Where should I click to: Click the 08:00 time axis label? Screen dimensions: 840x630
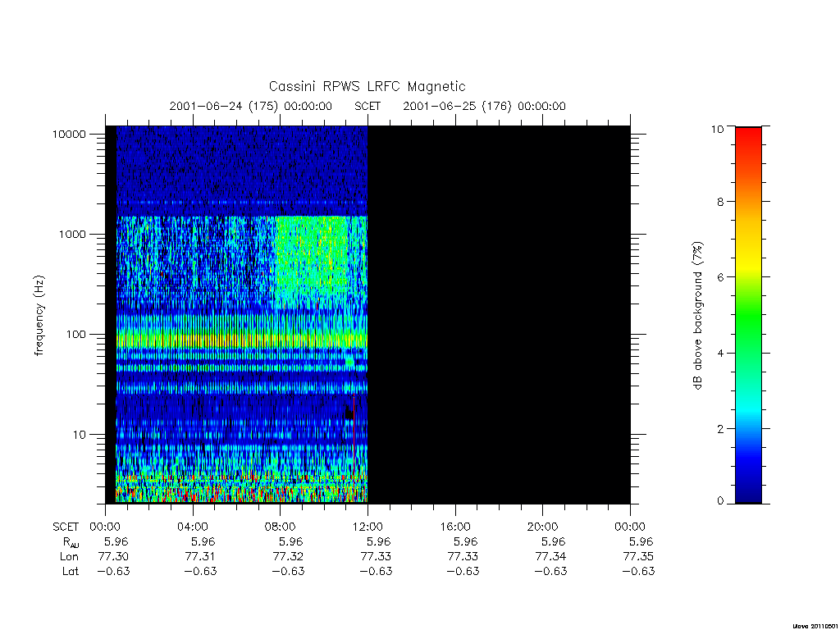[281, 527]
